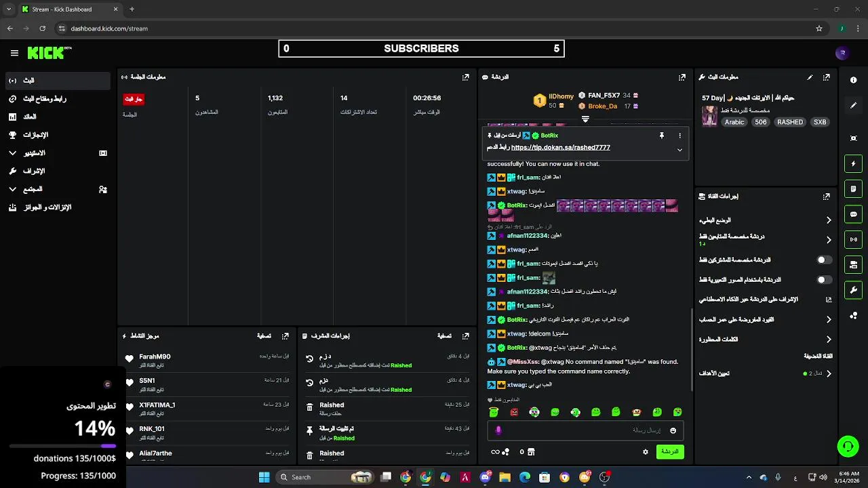This screenshot has width=868, height=488.
Task: Click the chat scrollbar
Action: [691, 349]
